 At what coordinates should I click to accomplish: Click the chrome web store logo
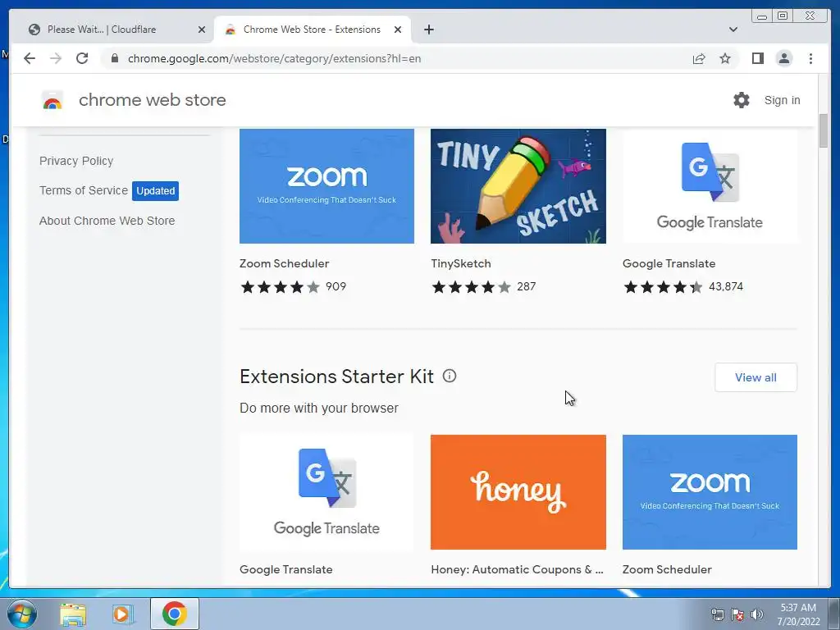pos(52,100)
